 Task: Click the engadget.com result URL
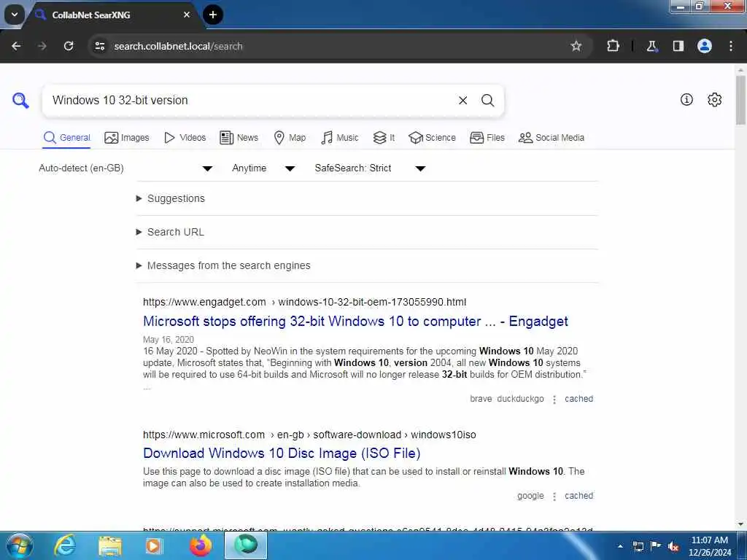304,302
